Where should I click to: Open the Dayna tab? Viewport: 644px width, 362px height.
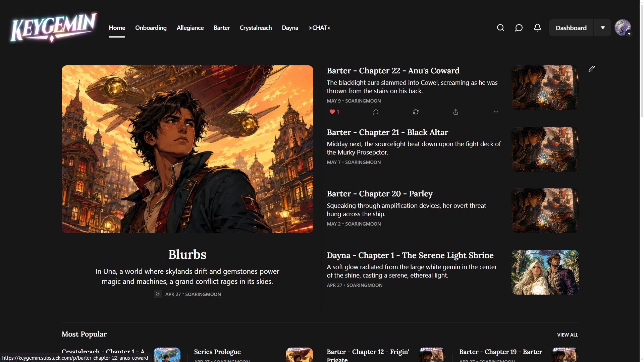pyautogui.click(x=290, y=28)
